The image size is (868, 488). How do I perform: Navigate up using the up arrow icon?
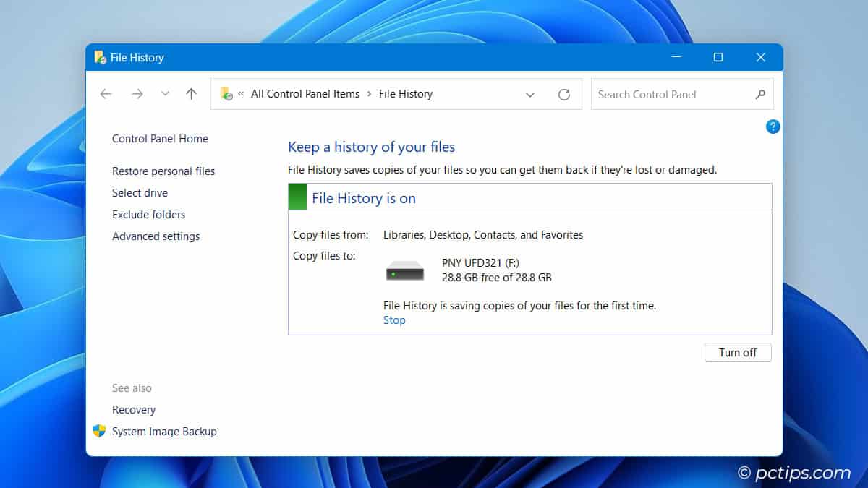(190, 93)
